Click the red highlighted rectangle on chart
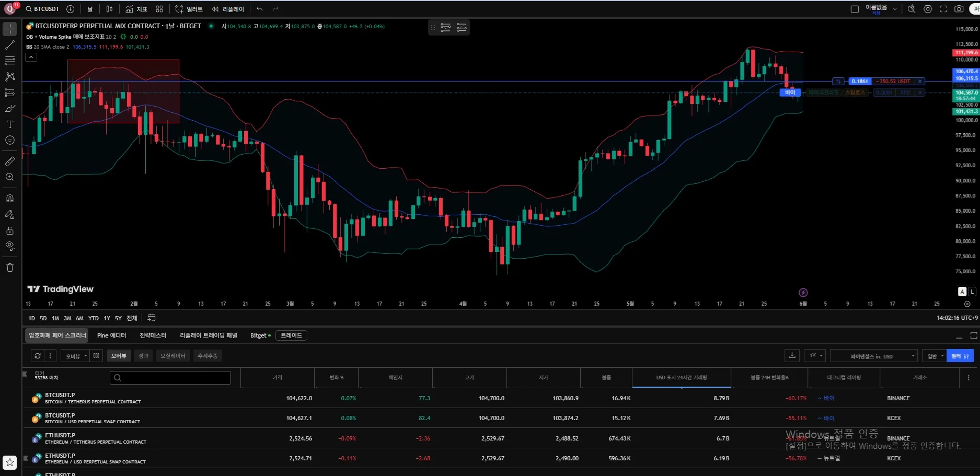 (x=123, y=91)
